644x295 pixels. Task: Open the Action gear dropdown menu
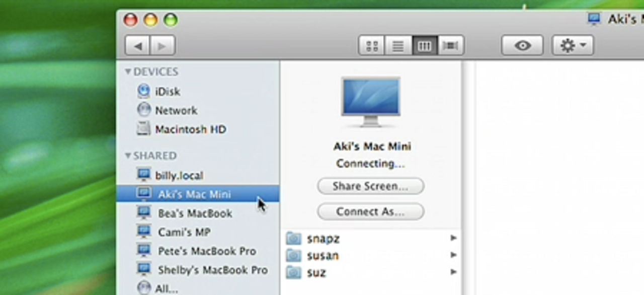click(x=573, y=46)
